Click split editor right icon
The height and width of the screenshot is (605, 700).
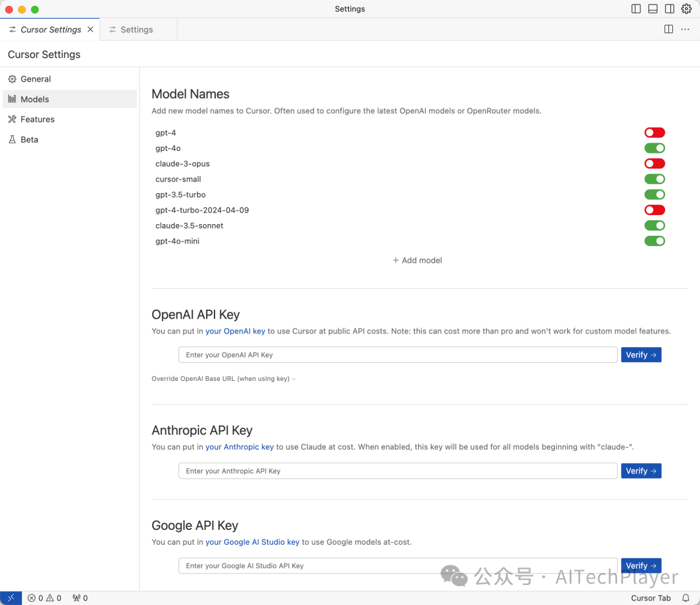coord(668,29)
